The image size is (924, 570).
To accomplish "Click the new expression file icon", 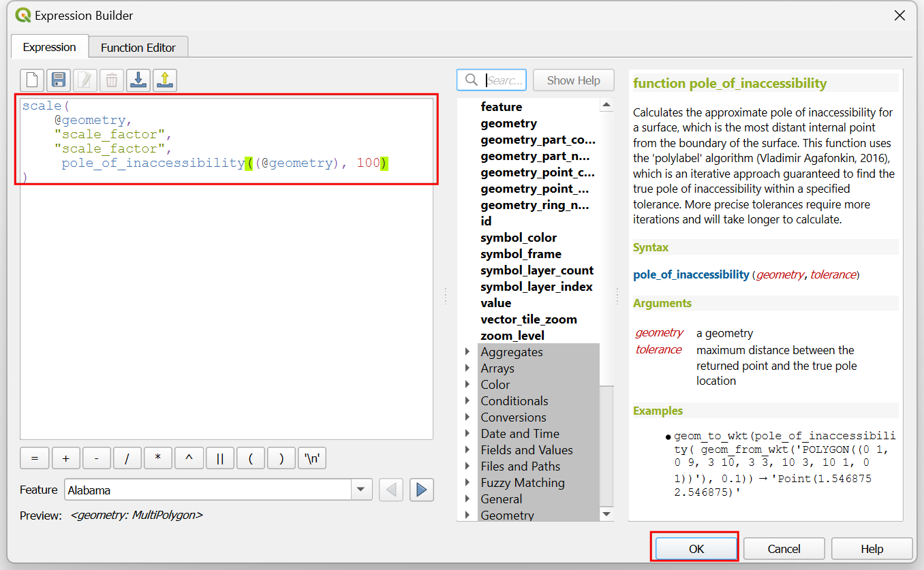I will point(32,80).
